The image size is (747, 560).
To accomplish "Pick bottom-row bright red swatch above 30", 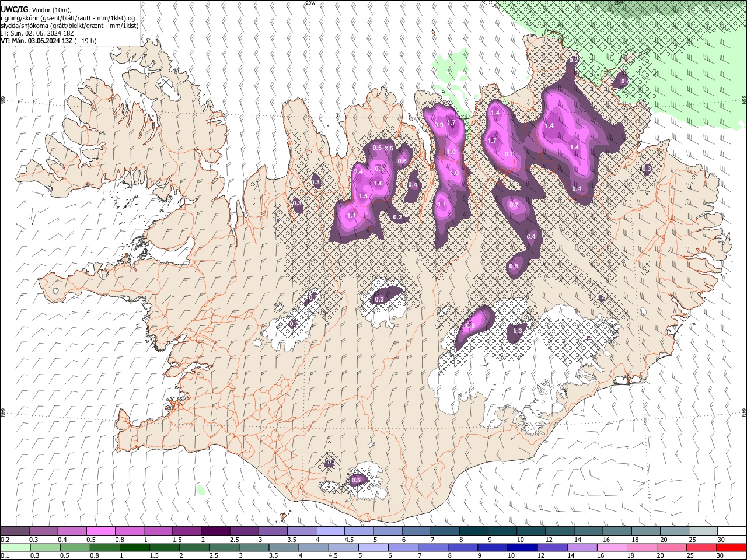I will click(x=731, y=547).
